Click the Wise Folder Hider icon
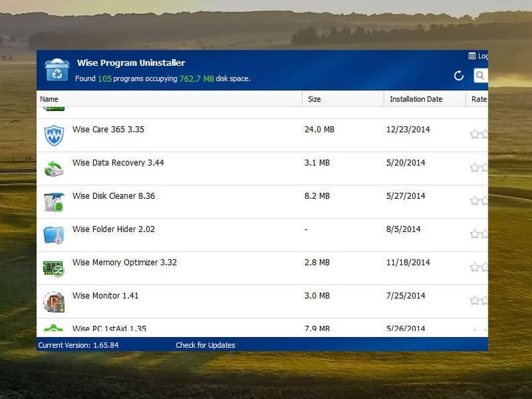Viewport: 532px width, 399px height. pyautogui.click(x=54, y=235)
